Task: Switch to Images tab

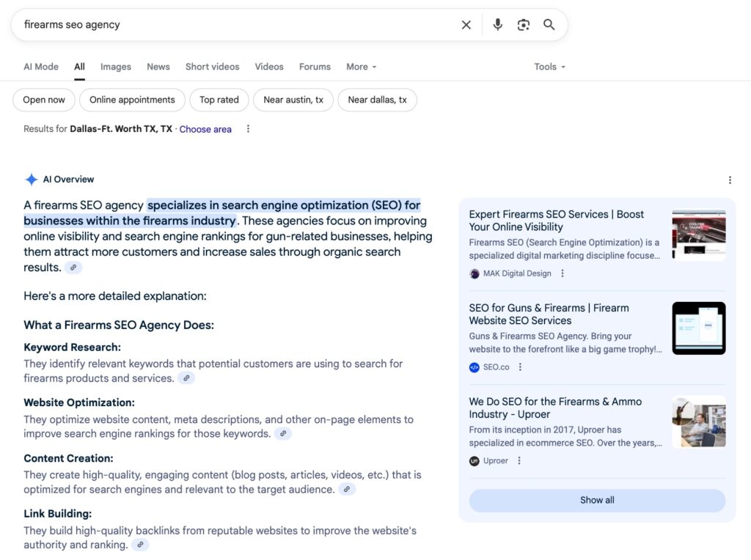Action: point(115,67)
